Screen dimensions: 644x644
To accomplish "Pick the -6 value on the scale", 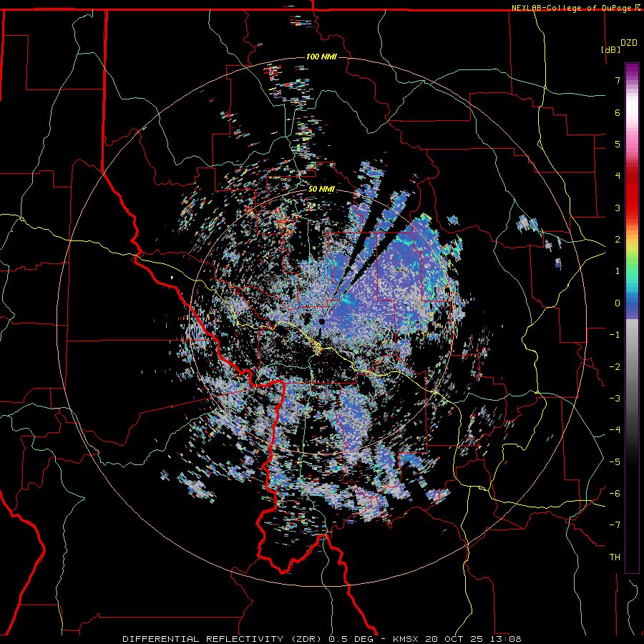I will point(615,494).
